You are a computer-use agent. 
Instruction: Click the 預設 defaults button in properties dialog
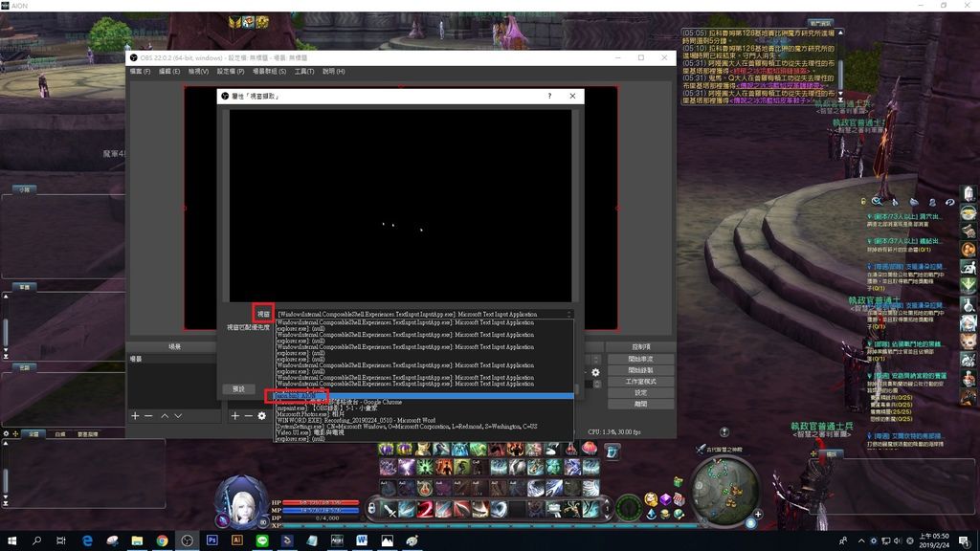pyautogui.click(x=238, y=388)
